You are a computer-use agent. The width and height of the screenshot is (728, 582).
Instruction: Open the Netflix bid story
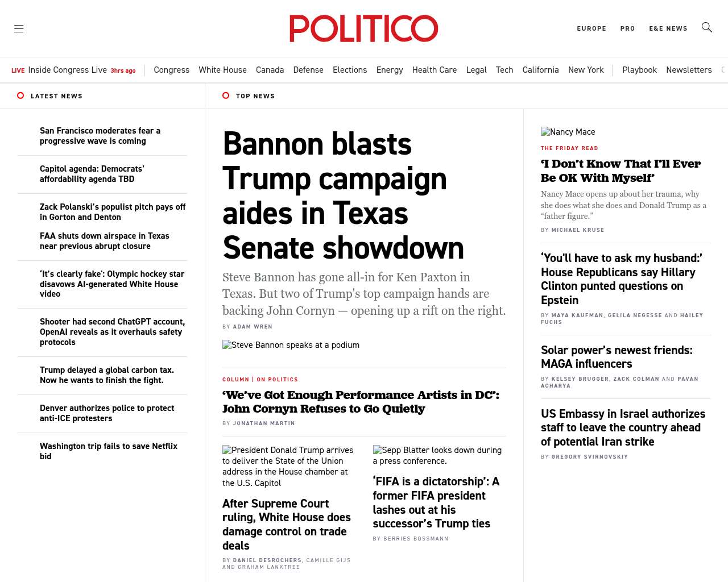point(109,451)
